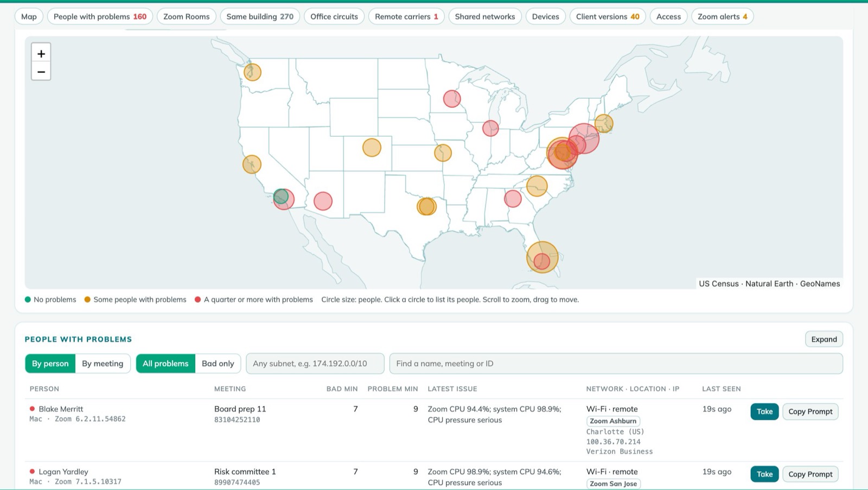The image size is (868, 490).
Task: Click the Last Seen column header
Action: click(721, 389)
